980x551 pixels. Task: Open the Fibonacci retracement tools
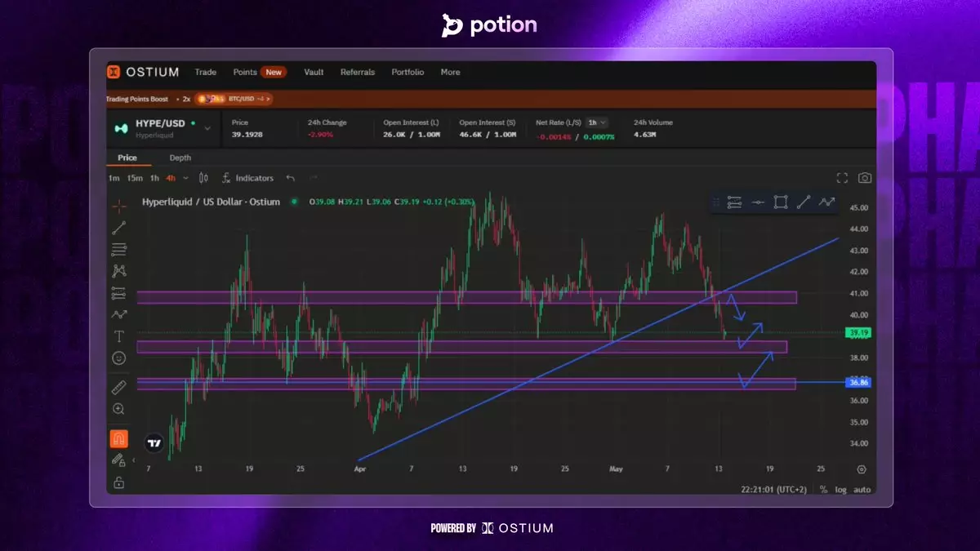(119, 249)
